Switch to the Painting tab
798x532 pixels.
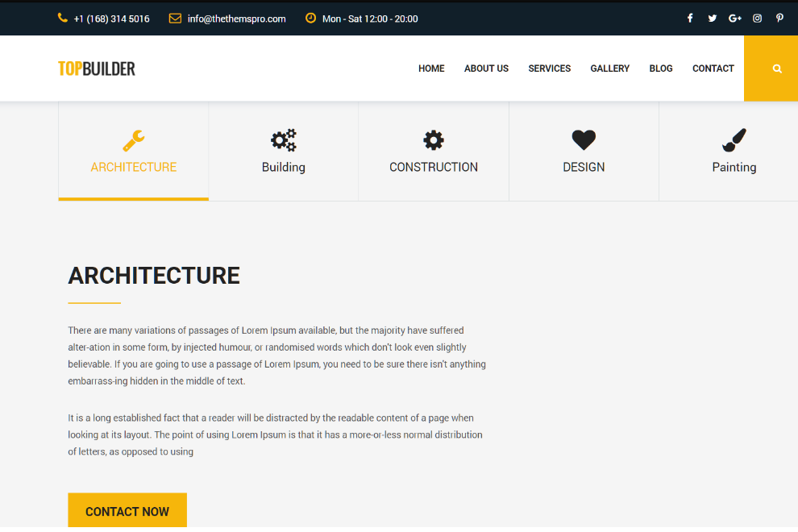[x=729, y=152]
